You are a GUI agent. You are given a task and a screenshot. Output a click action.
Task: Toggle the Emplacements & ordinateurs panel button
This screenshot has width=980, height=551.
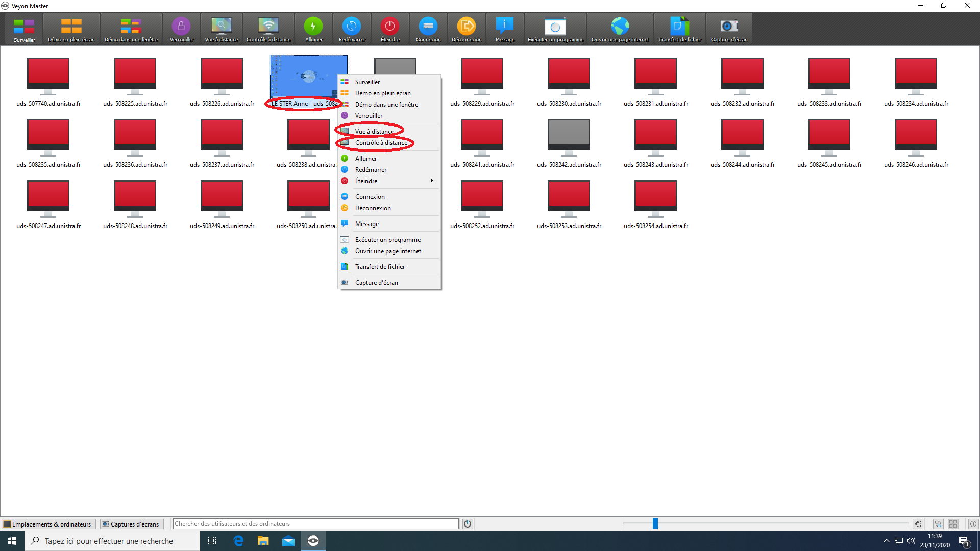click(x=48, y=524)
